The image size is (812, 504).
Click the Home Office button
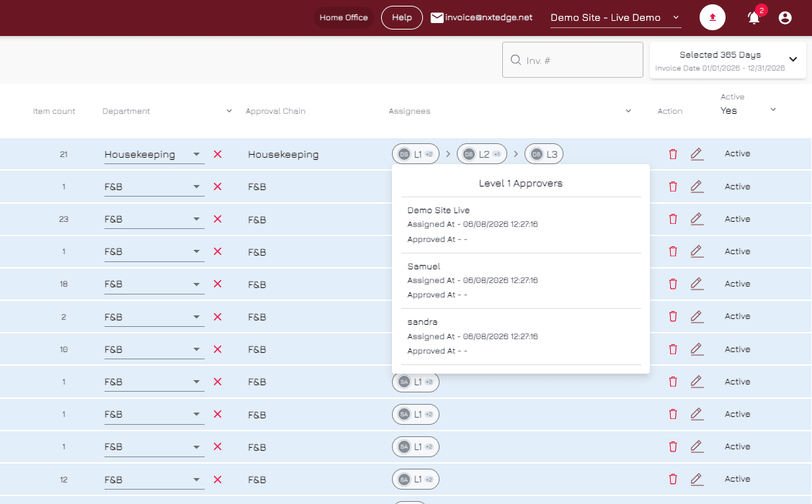tap(344, 17)
